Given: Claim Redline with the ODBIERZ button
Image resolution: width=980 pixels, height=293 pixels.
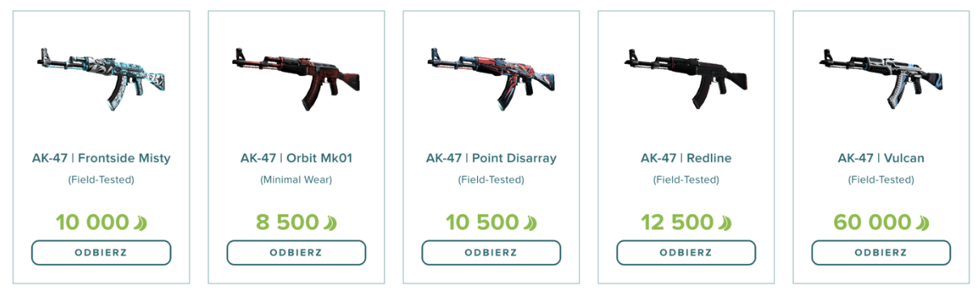Looking at the screenshot, I should point(686,253).
